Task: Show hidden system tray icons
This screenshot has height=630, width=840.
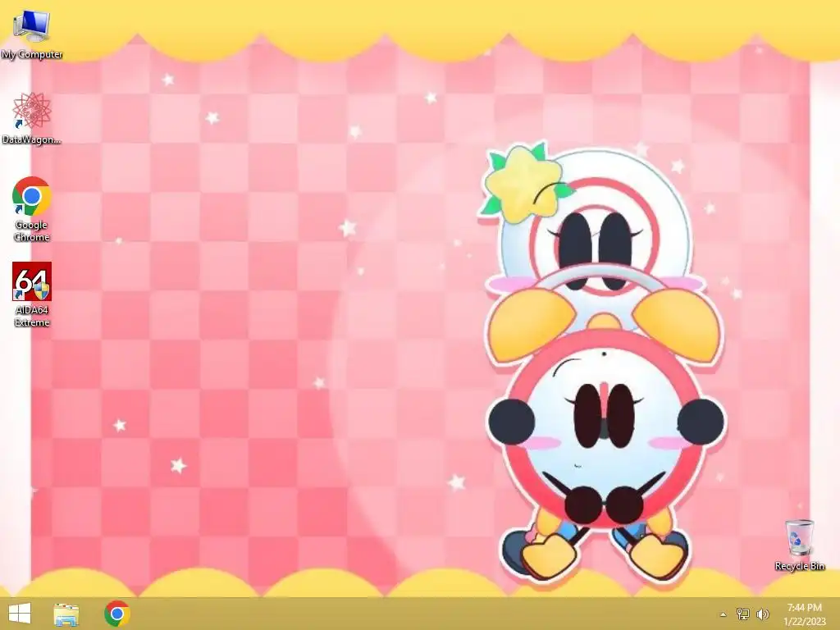Action: click(x=723, y=614)
